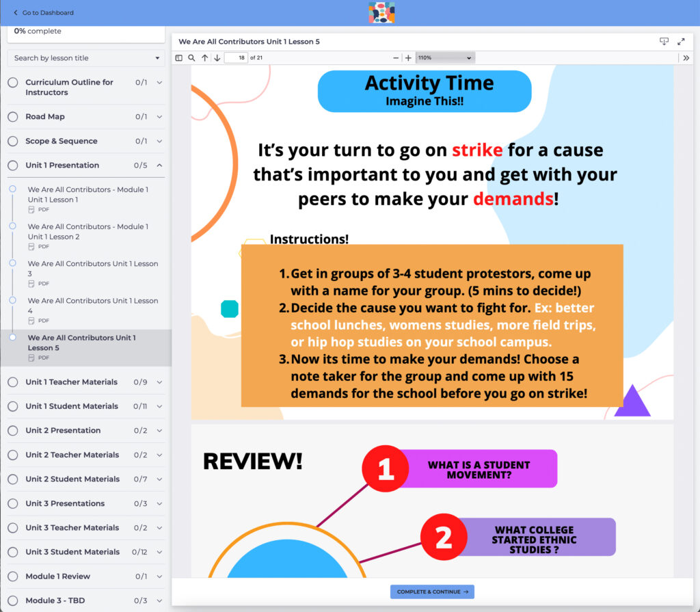Toggle the Scope & Sequence completion circle

click(x=13, y=142)
